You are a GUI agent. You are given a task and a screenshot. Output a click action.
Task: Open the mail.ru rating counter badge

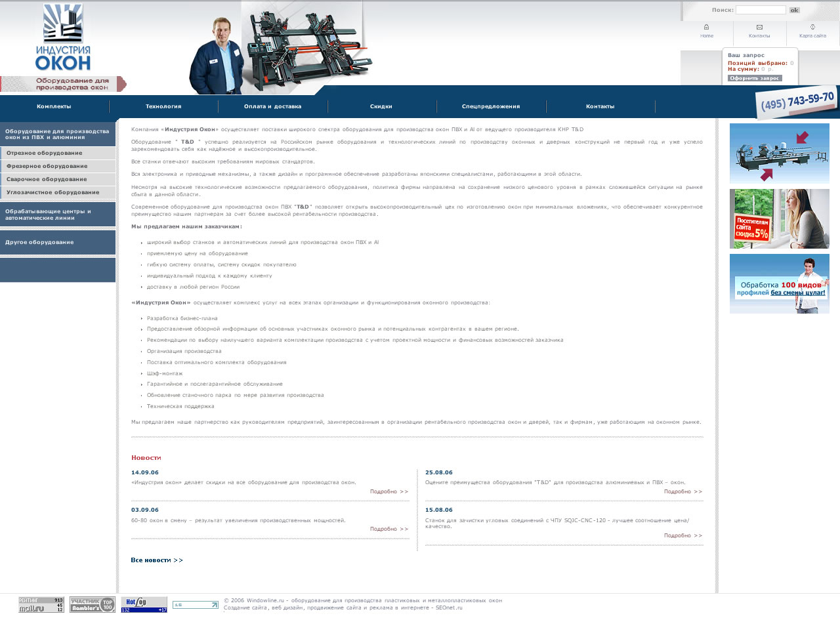pyautogui.click(x=41, y=605)
